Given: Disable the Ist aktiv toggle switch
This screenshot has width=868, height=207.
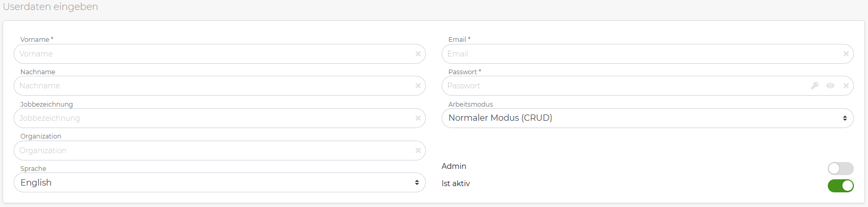Looking at the screenshot, I should click(x=841, y=186).
